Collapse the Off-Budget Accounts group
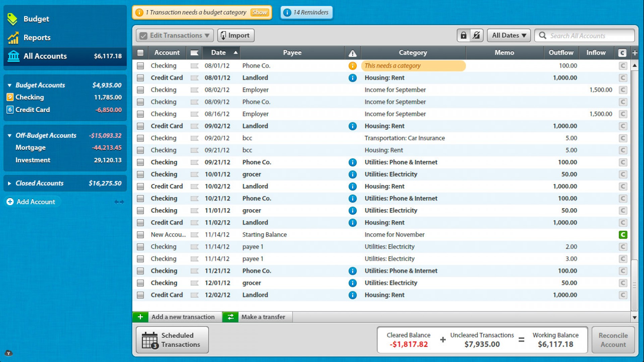Image resolution: width=644 pixels, height=362 pixels. (x=9, y=135)
